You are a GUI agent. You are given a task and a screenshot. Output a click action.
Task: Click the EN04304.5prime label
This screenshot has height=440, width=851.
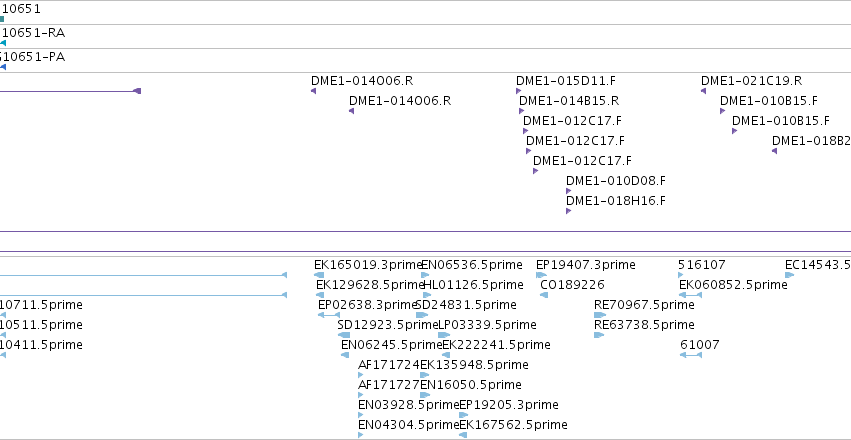(x=409, y=425)
